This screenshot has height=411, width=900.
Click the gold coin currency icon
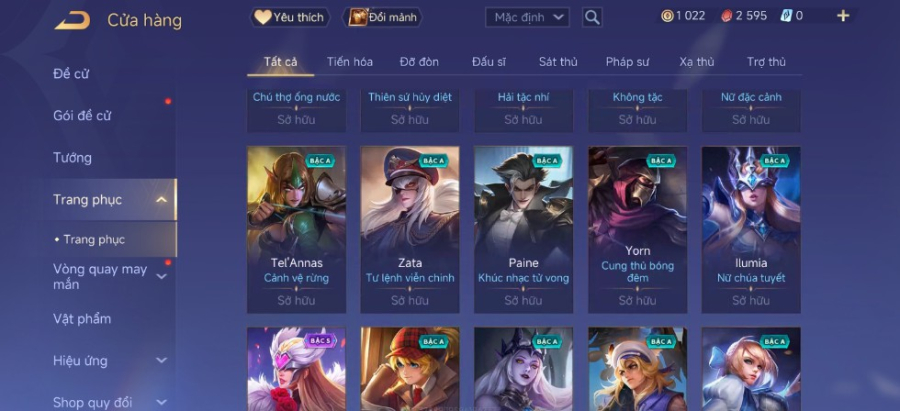[x=667, y=16]
